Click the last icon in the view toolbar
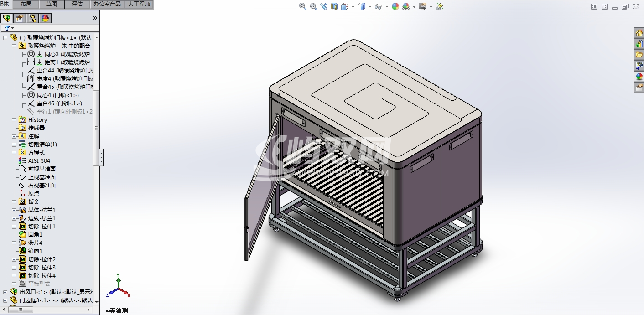Screen dimensions: 644x315 440,6
